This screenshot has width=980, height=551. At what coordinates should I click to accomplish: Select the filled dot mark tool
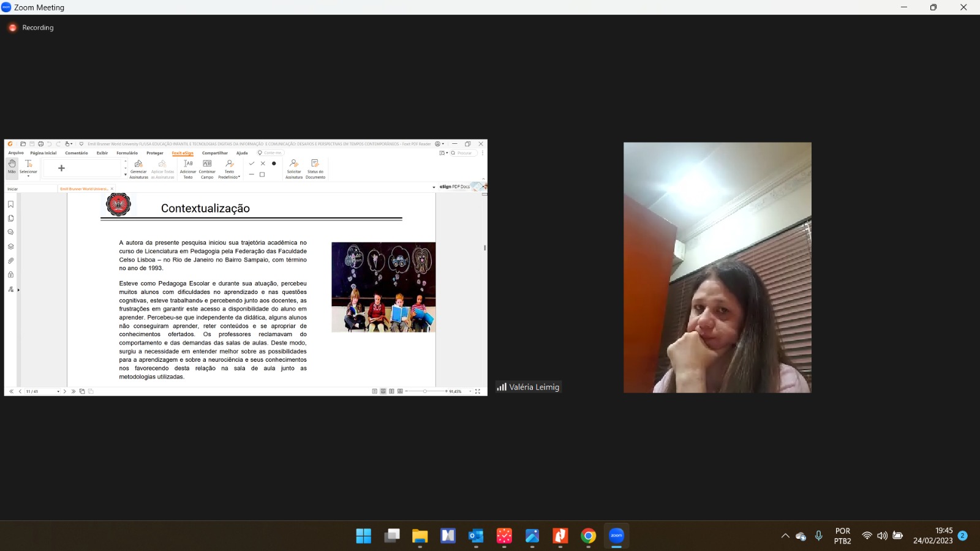click(274, 163)
